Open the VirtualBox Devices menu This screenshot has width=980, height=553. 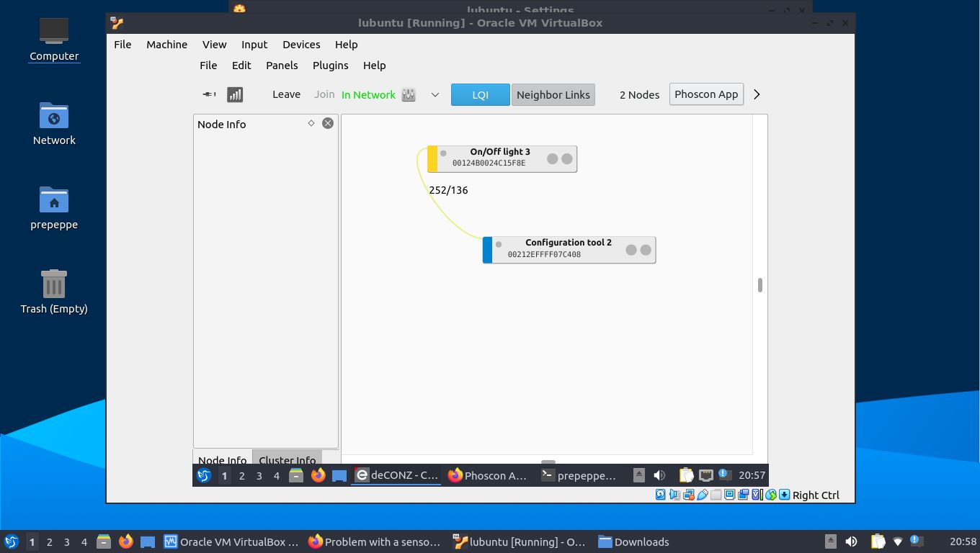pos(301,44)
